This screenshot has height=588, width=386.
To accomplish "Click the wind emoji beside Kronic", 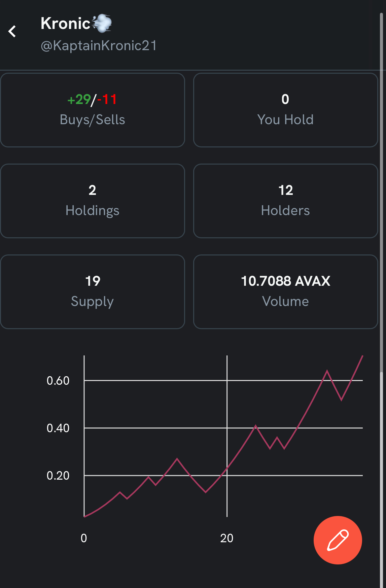I will click(102, 23).
